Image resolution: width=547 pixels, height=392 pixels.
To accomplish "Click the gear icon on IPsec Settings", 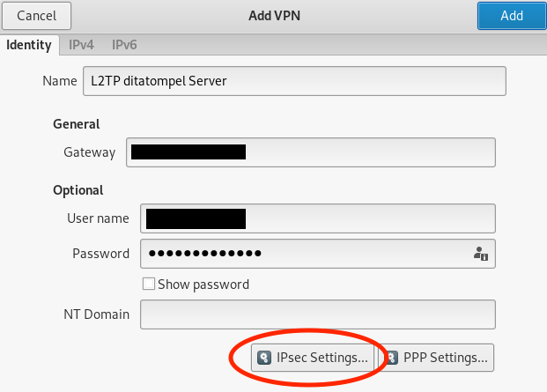I will pyautogui.click(x=264, y=358).
